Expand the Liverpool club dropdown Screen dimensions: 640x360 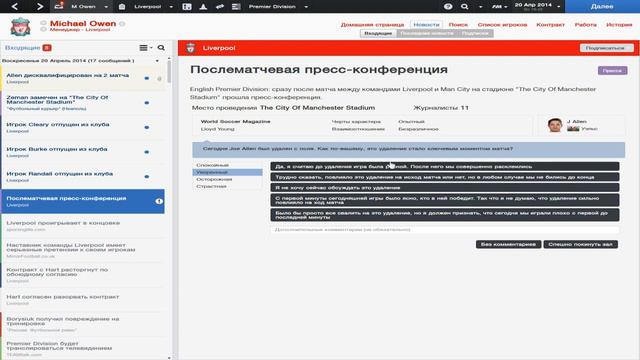(x=171, y=7)
